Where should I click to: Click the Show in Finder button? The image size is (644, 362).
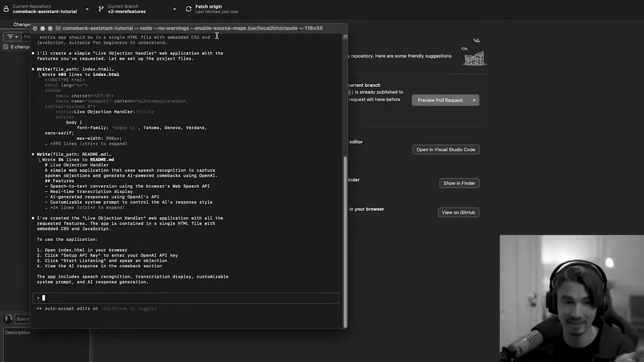(459, 183)
